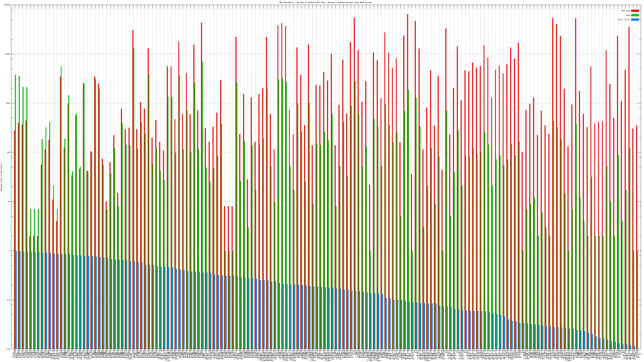This screenshot has width=644, height=362.
Task: Select the 'Score (0..1)' legend label
Action: [x=624, y=20]
